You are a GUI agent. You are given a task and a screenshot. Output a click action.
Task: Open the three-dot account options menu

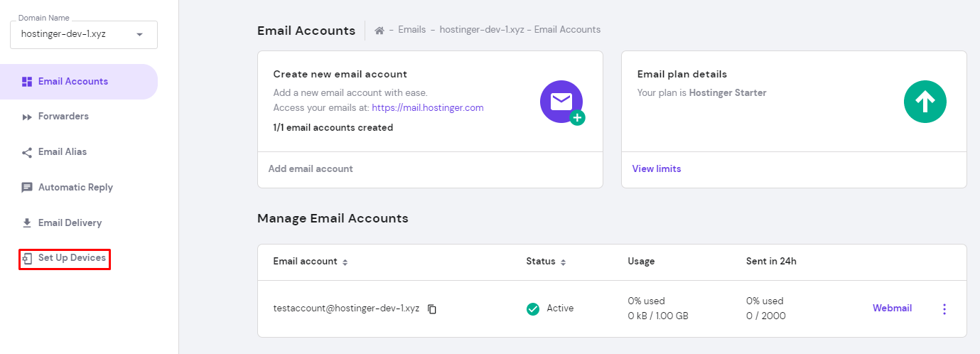click(944, 309)
